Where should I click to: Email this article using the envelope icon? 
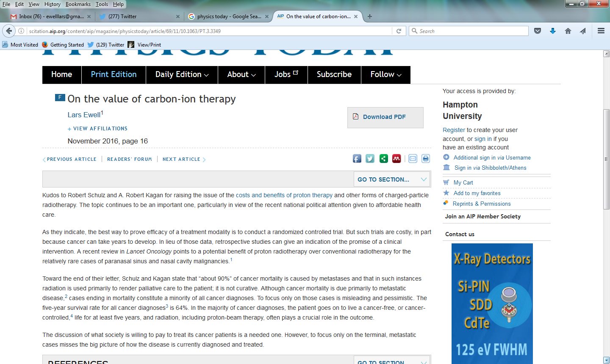tap(413, 158)
